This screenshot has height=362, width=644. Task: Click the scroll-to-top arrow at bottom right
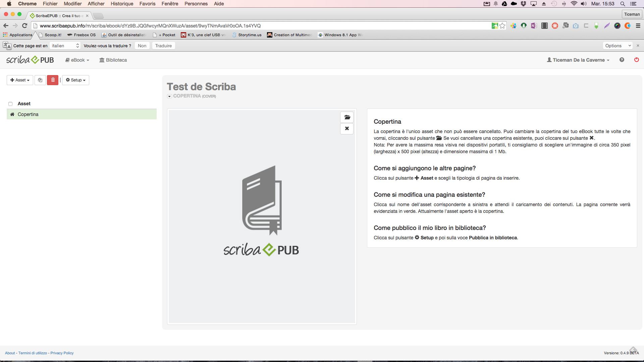[633, 350]
